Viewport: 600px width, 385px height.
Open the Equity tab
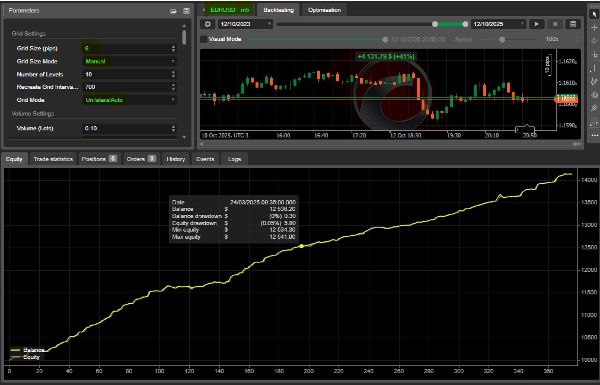pyautogui.click(x=14, y=159)
